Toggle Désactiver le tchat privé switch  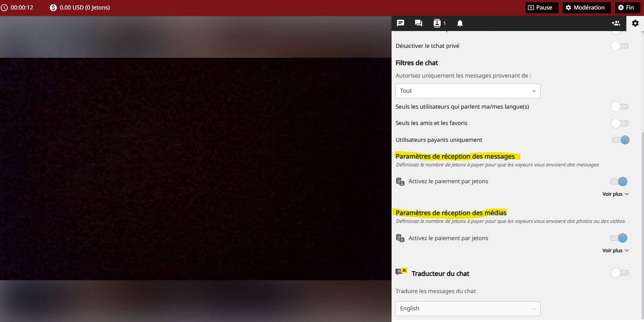(620, 46)
